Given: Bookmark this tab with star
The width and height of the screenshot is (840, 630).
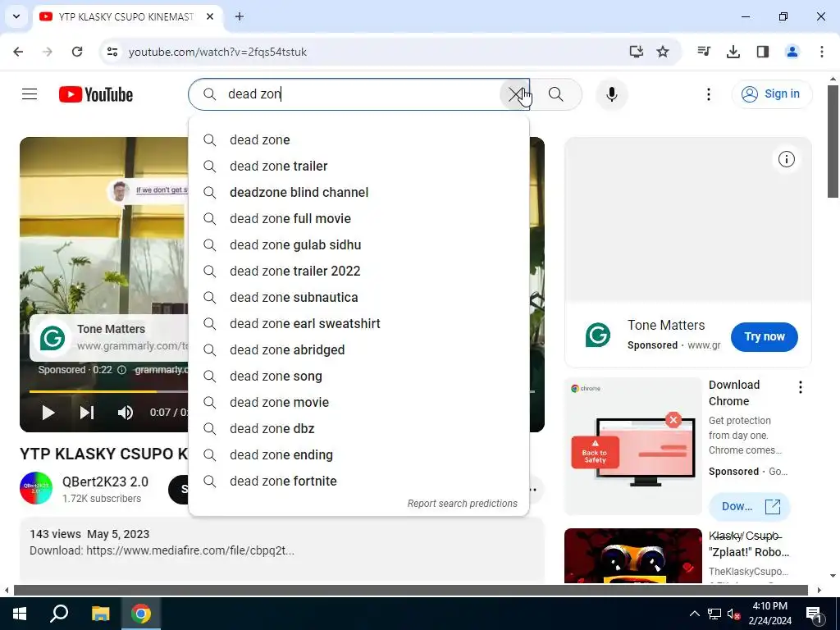Looking at the screenshot, I should pyautogui.click(x=663, y=52).
